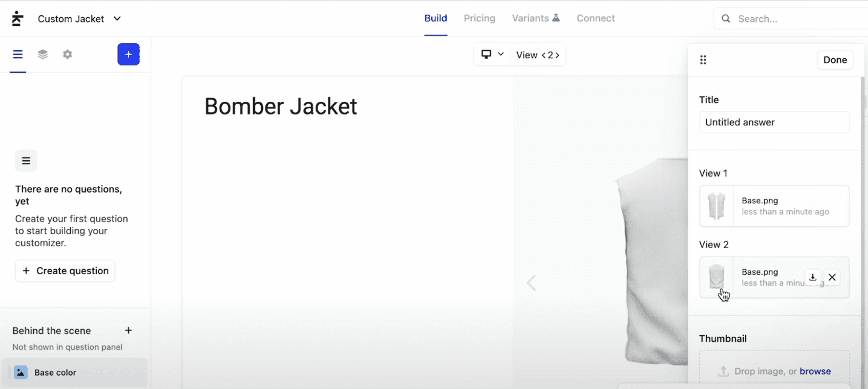
Task: Click the Kickflip logo icon
Action: 17,18
